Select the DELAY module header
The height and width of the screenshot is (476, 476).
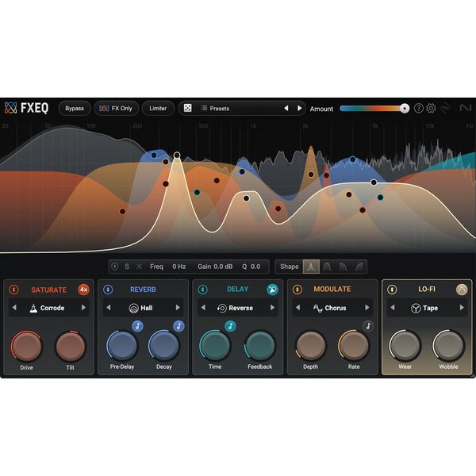coord(237,290)
